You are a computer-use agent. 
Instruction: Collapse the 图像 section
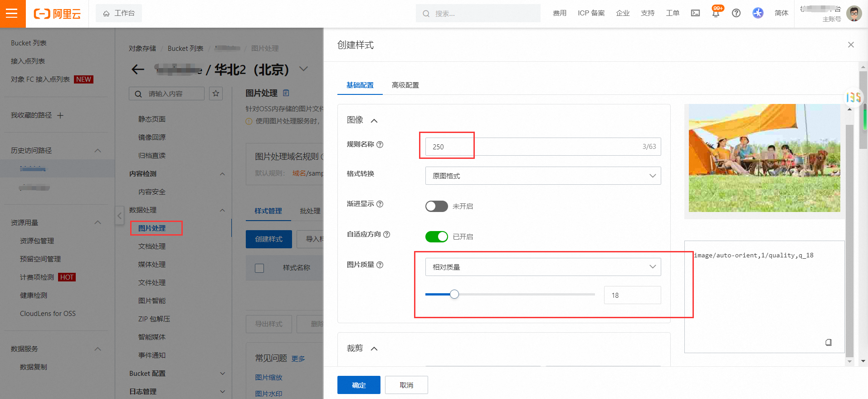click(374, 121)
